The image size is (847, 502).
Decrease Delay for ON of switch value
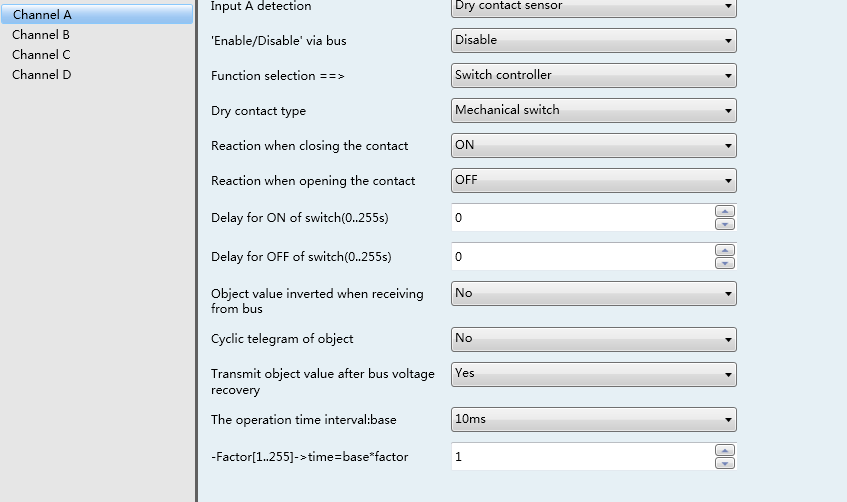click(x=725, y=224)
